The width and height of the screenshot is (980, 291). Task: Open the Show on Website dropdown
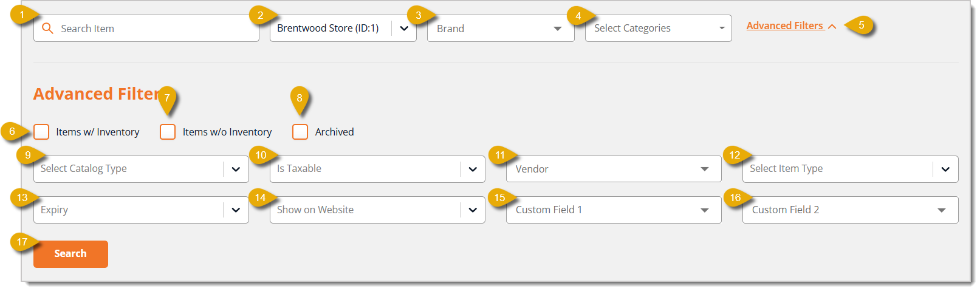(x=377, y=210)
